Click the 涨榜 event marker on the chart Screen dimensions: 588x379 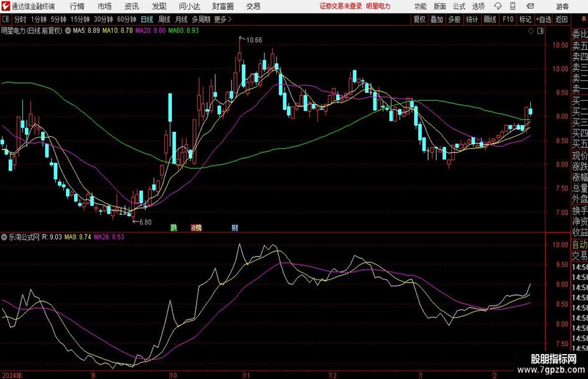click(196, 227)
